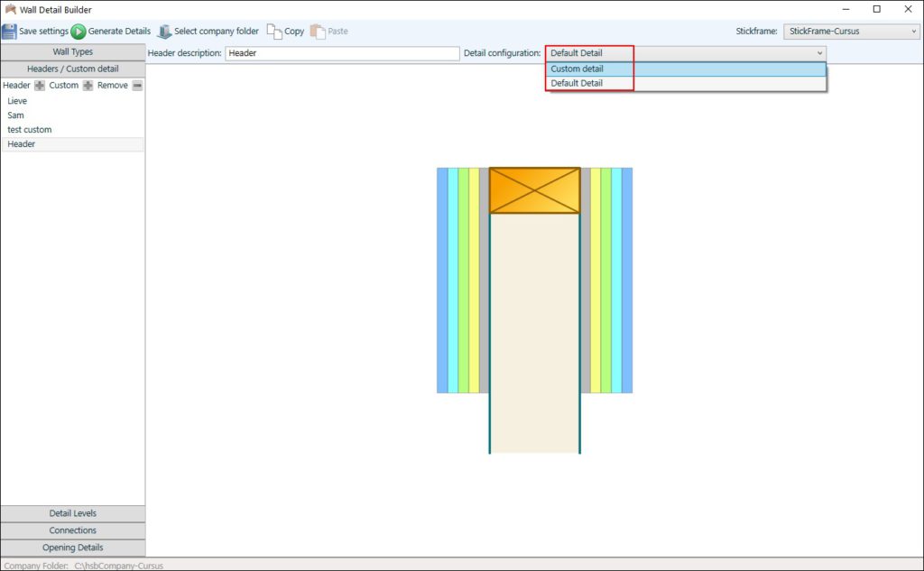This screenshot has width=924, height=571.
Task: Click the Remove minus icon
Action: coord(137,86)
